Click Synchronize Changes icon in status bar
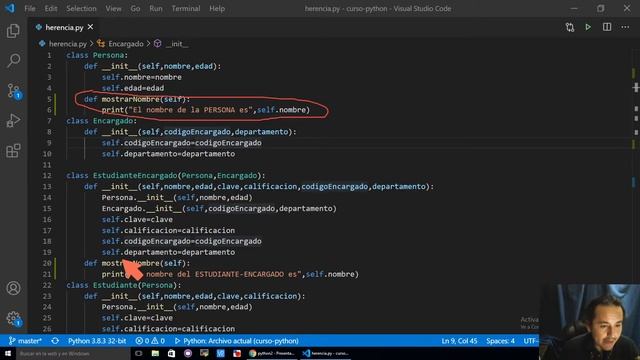Image resolution: width=640 pixels, height=360 pixels. click(55, 341)
